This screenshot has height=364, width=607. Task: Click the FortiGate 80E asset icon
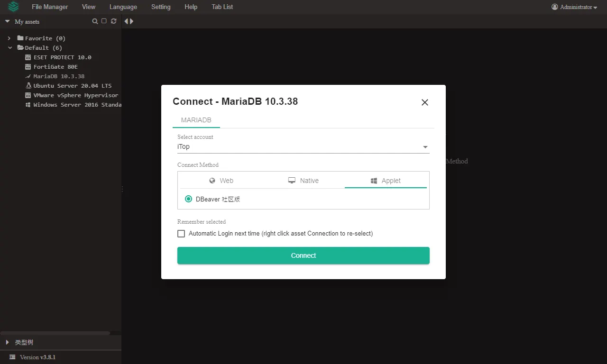point(28,67)
